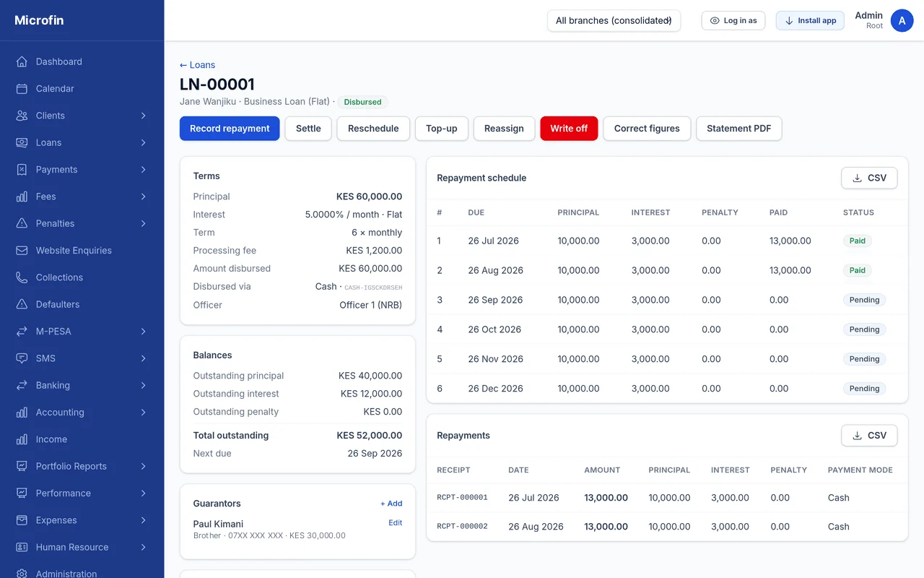Click the Install app button
Viewport: 924px width, 578px height.
coord(810,20)
